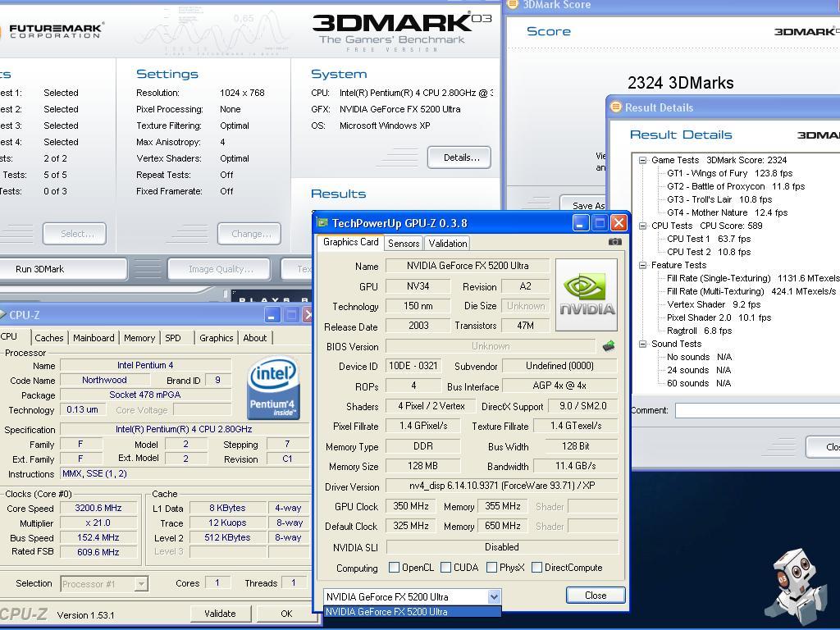Image resolution: width=840 pixels, height=630 pixels.
Task: Click the Image Quality... button
Action: click(x=218, y=269)
